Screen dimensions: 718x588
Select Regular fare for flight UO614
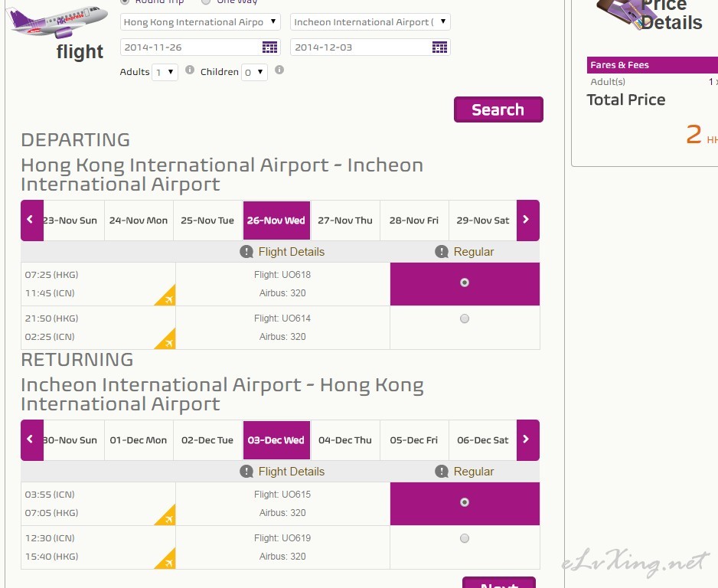[465, 318]
